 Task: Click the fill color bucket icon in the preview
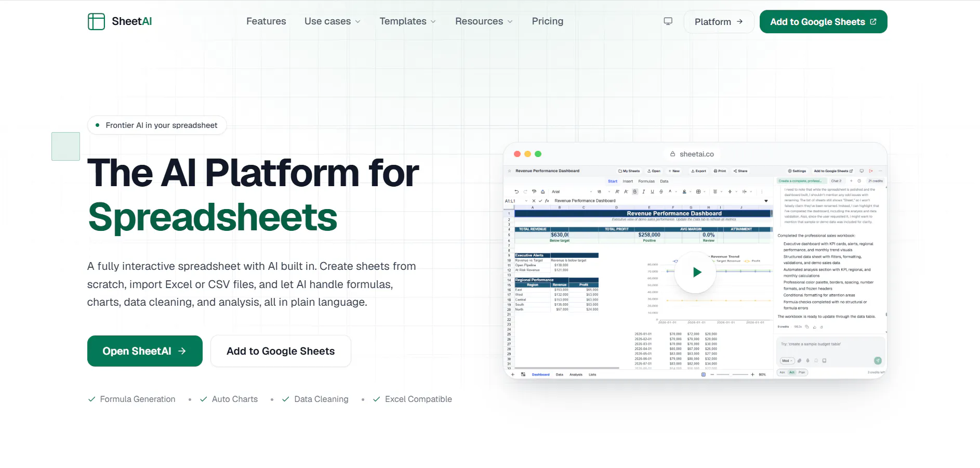(x=684, y=192)
